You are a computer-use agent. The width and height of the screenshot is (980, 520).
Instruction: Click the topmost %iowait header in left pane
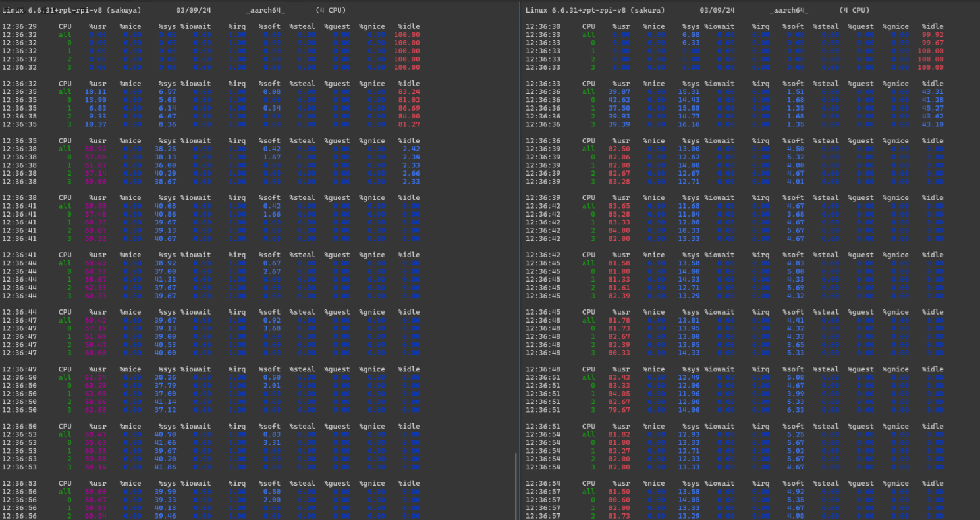pos(196,26)
